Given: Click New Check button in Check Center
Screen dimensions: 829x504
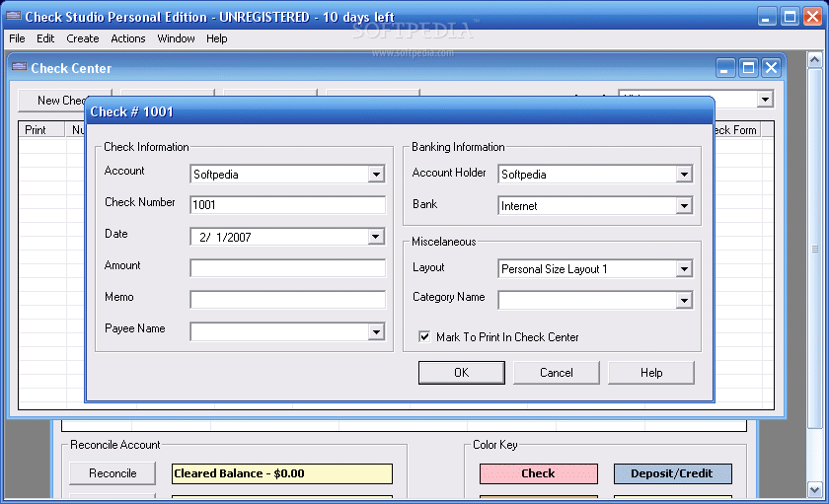Looking at the screenshot, I should tap(51, 101).
